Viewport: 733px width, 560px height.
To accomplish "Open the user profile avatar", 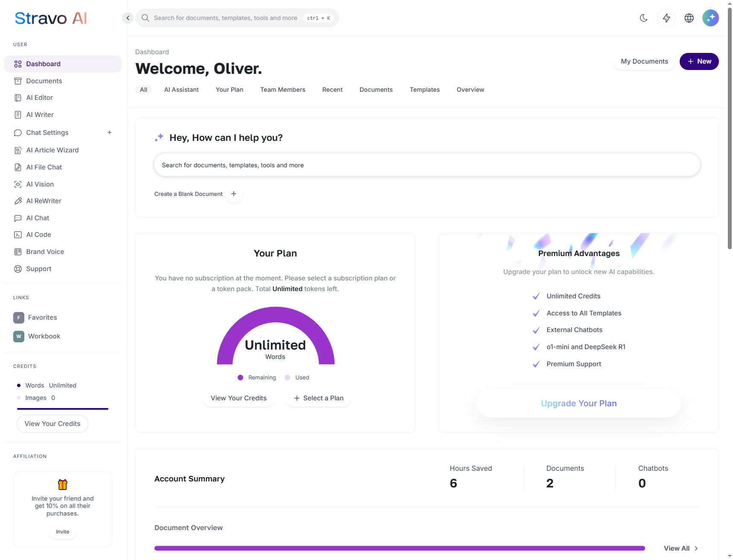I will pos(710,18).
